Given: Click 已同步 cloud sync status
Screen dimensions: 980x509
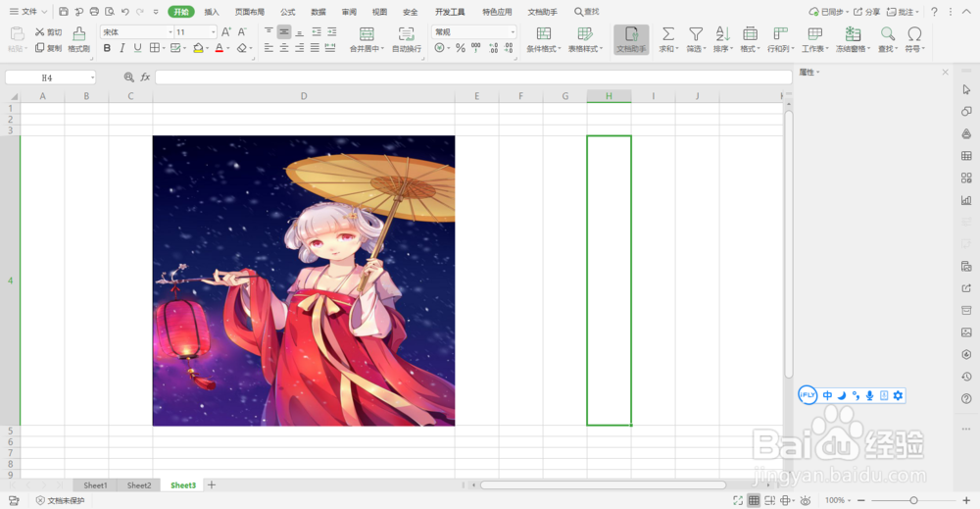Looking at the screenshot, I should (829, 12).
